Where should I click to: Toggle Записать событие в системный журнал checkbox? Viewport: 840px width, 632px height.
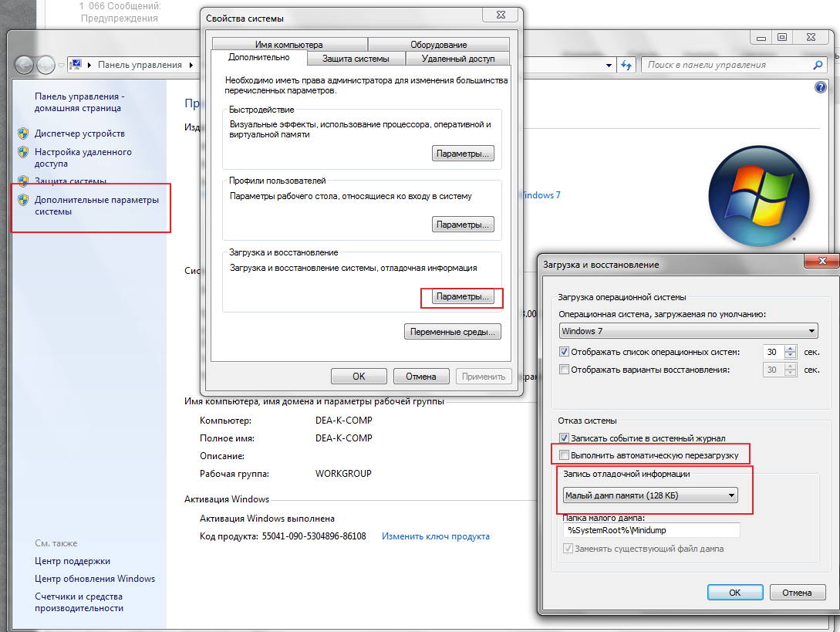(x=564, y=438)
